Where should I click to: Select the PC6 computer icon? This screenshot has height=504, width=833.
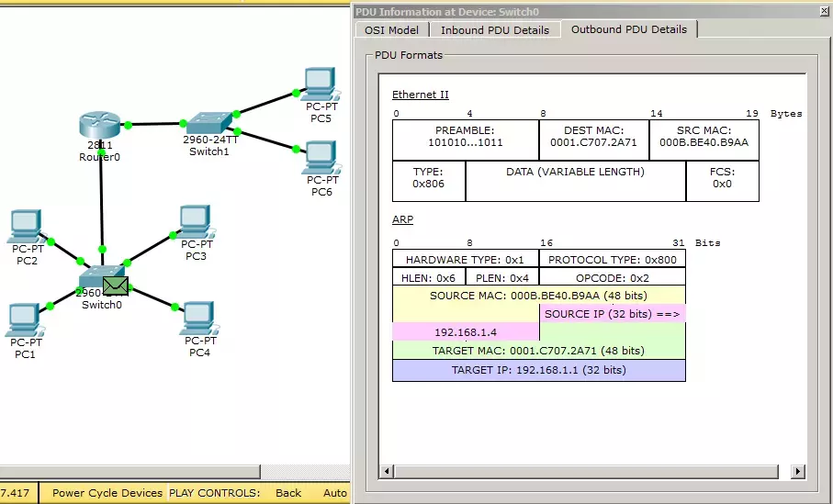[321, 158]
